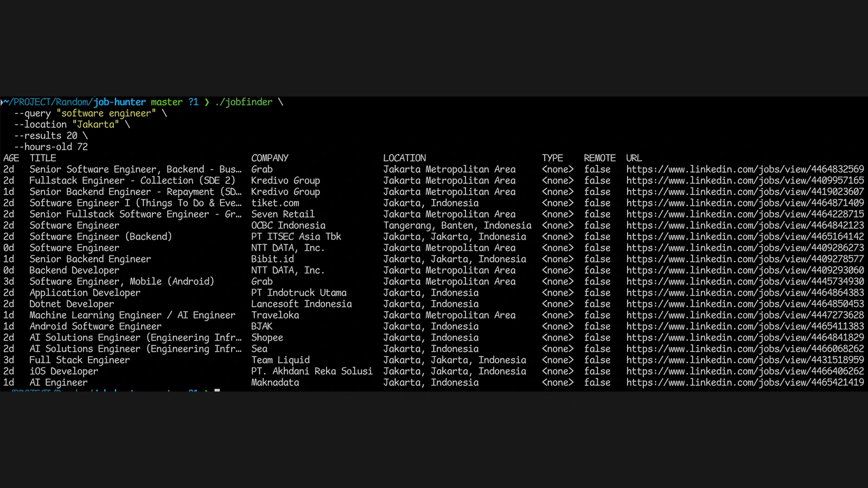The height and width of the screenshot is (488, 868).
Task: Open the job URL ending in 4447273628
Action: [x=745, y=315]
